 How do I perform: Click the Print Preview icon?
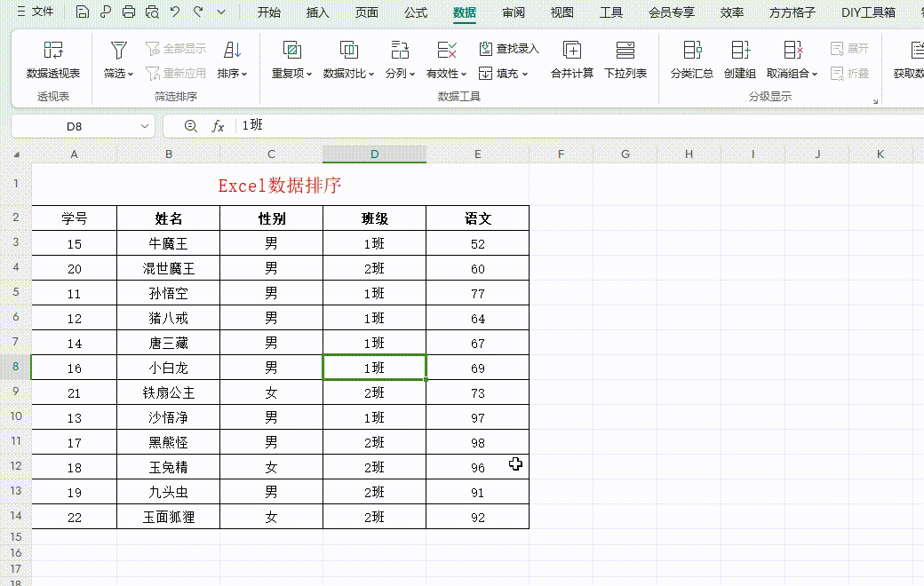(x=152, y=12)
